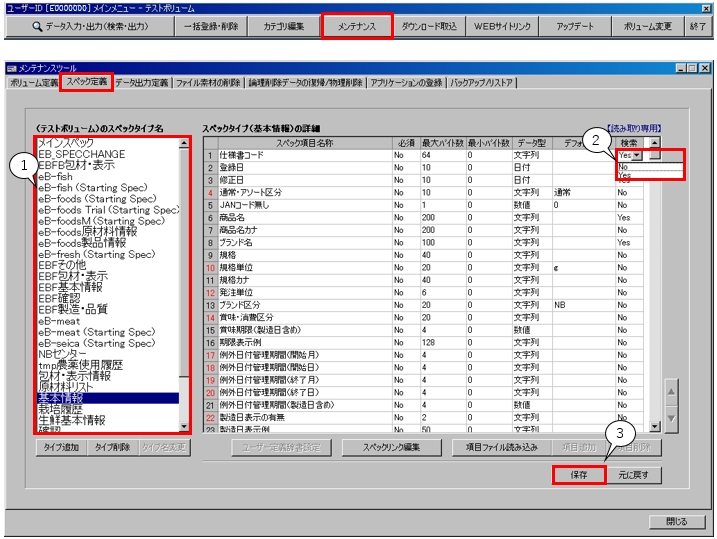The width and height of the screenshot is (717, 539).
Task: Select EBF製造・品質 in list
Action: pyautogui.click(x=108, y=310)
